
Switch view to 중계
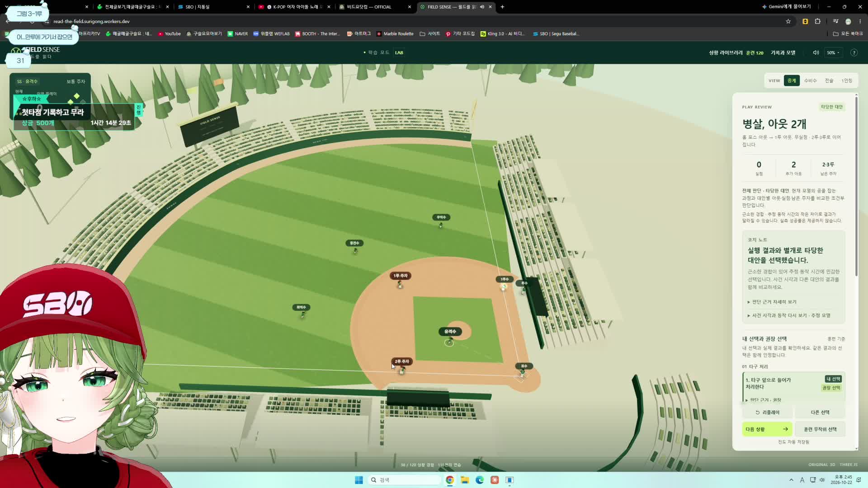[792, 80]
